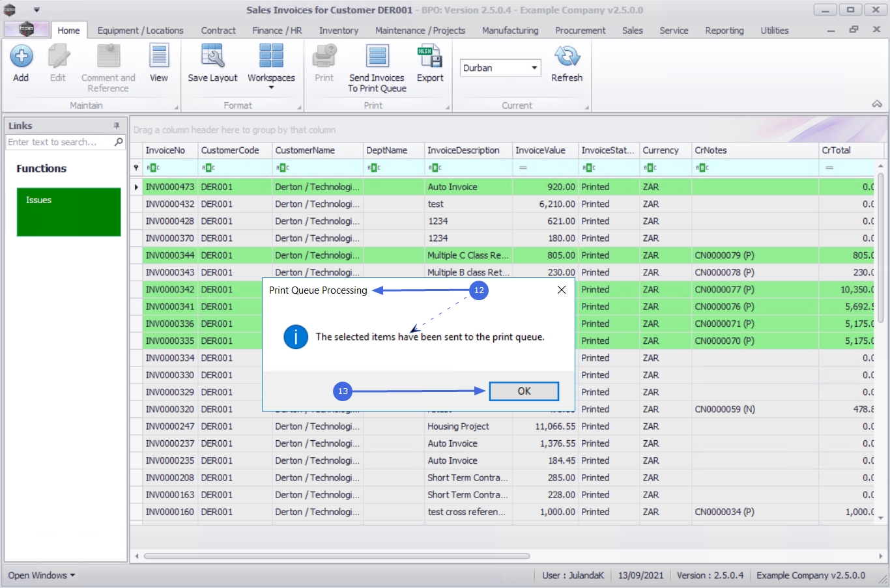Unpin the Links panel with pin icon
The height and width of the screenshot is (588, 890).
(117, 126)
